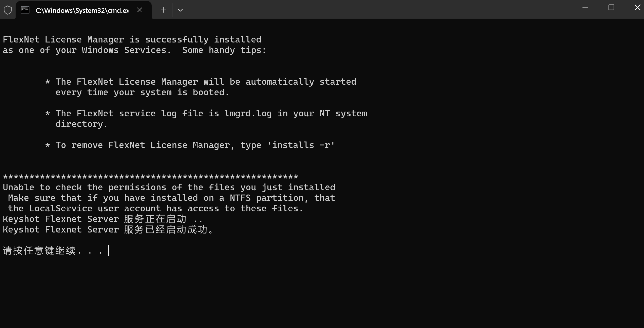Click the '服务已经启动成功' status line
Viewport: 644px width, 328px height.
[x=108, y=230]
